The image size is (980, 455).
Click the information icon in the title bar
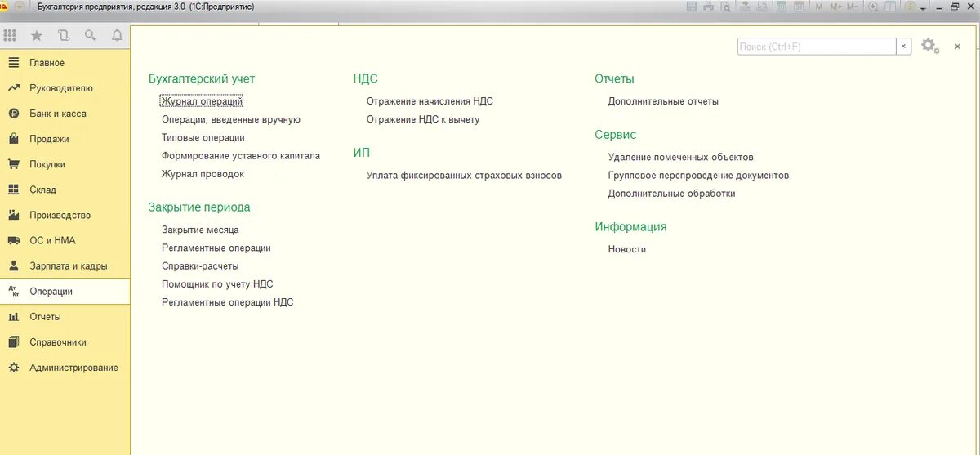tap(910, 7)
